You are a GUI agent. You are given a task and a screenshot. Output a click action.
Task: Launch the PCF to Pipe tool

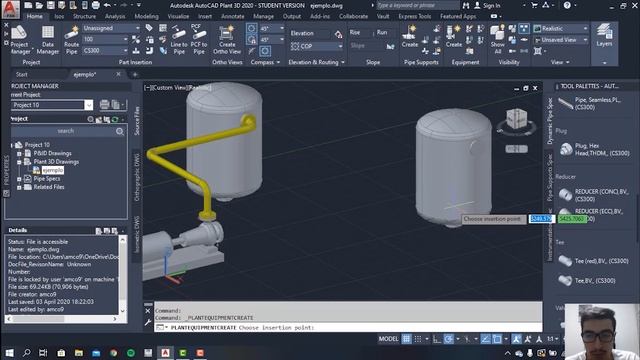199,40
